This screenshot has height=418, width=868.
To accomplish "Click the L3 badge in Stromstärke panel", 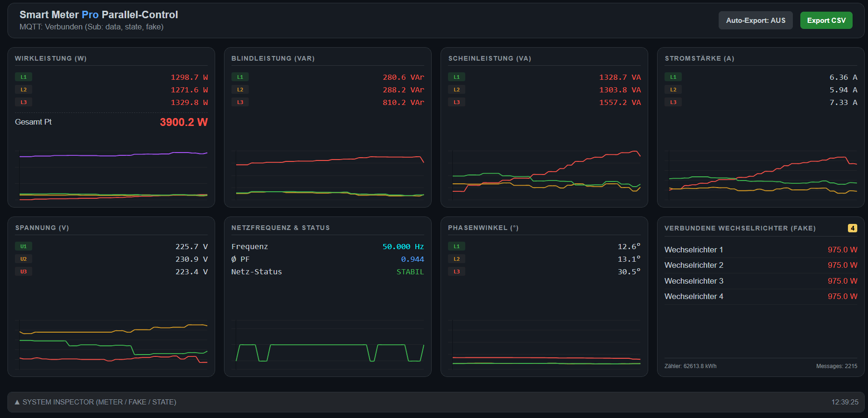I will pos(673,102).
